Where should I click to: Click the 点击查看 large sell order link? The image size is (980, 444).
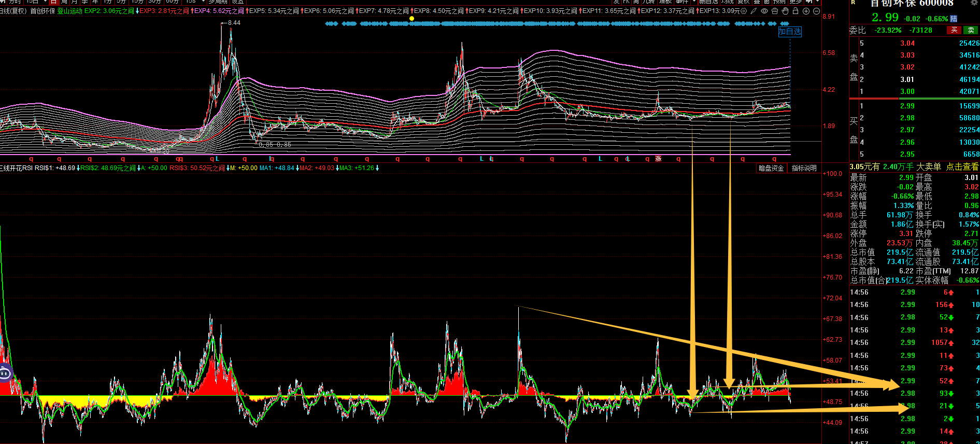[962, 166]
